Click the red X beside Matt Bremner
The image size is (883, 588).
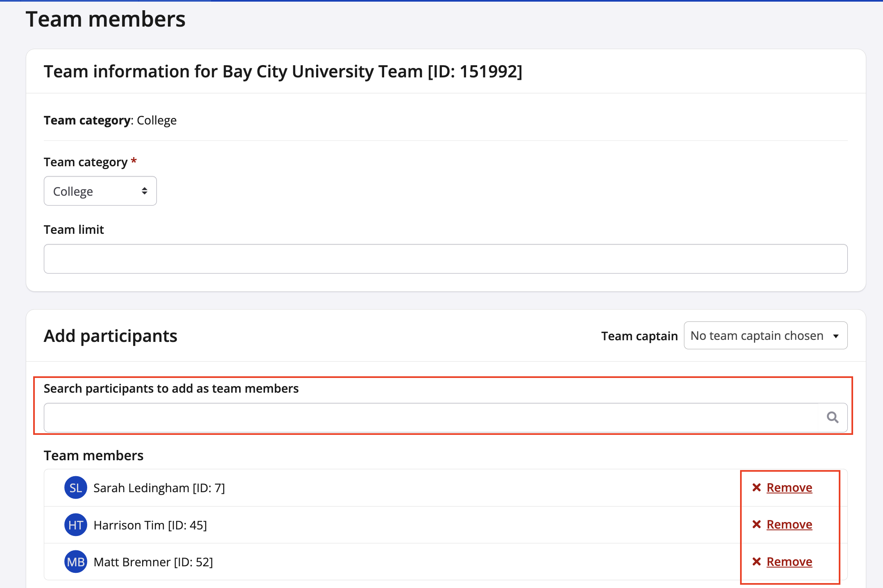point(756,561)
